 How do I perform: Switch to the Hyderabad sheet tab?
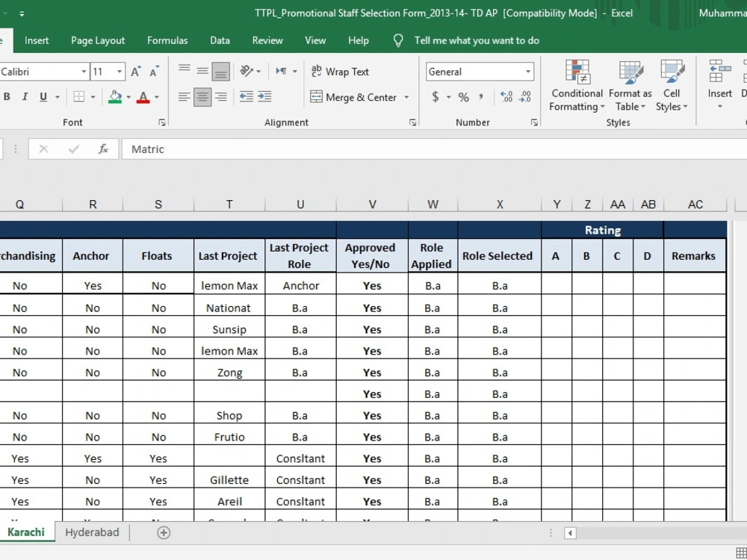[x=92, y=532]
